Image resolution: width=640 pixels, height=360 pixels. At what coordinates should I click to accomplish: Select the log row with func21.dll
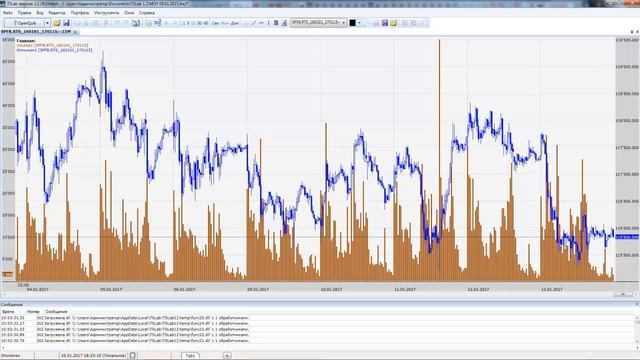tap(318, 340)
